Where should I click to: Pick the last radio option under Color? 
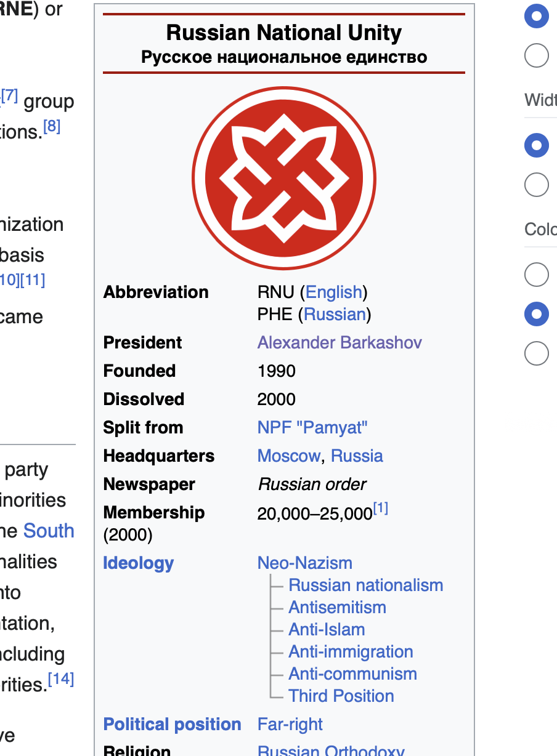coord(536,353)
